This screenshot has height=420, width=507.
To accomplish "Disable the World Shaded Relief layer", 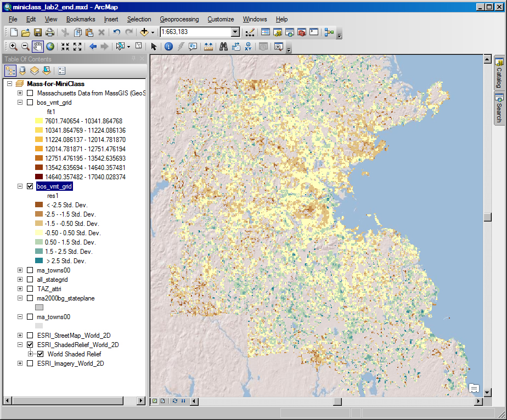I will click(x=40, y=354).
